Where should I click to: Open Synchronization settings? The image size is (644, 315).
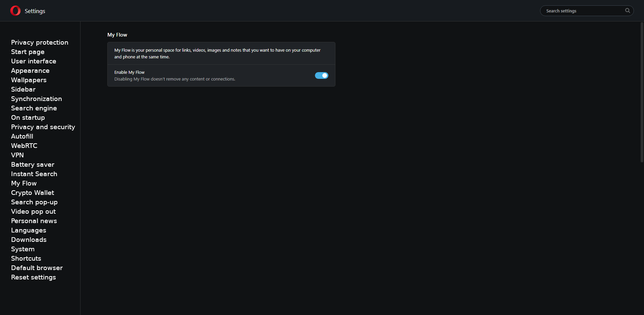(37, 99)
